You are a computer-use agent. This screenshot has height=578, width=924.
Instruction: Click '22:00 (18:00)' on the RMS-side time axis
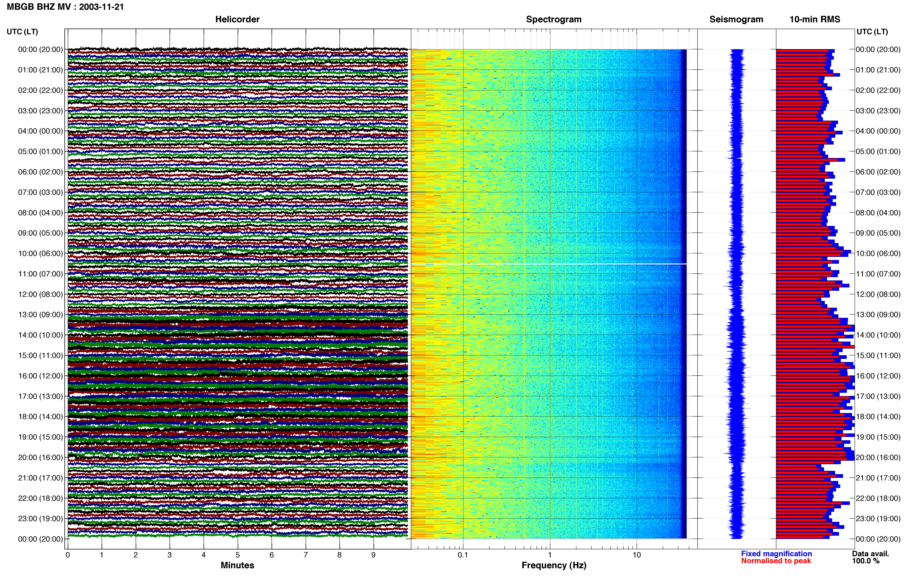pos(878,498)
